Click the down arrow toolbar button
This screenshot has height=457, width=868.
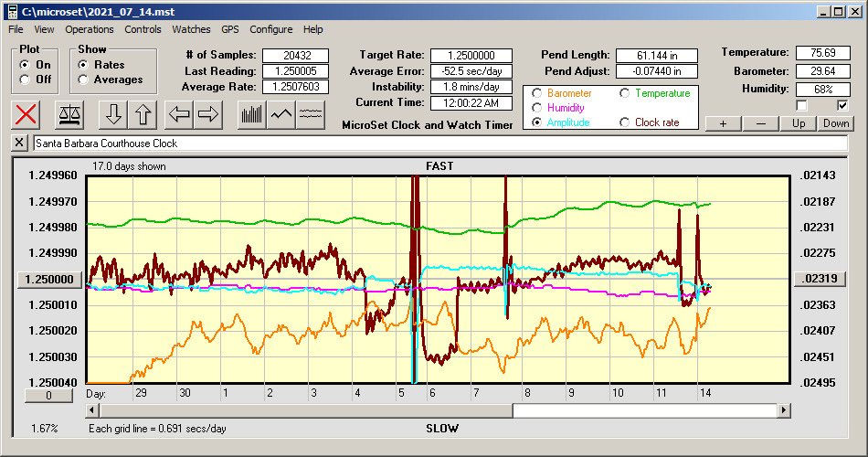[113, 114]
